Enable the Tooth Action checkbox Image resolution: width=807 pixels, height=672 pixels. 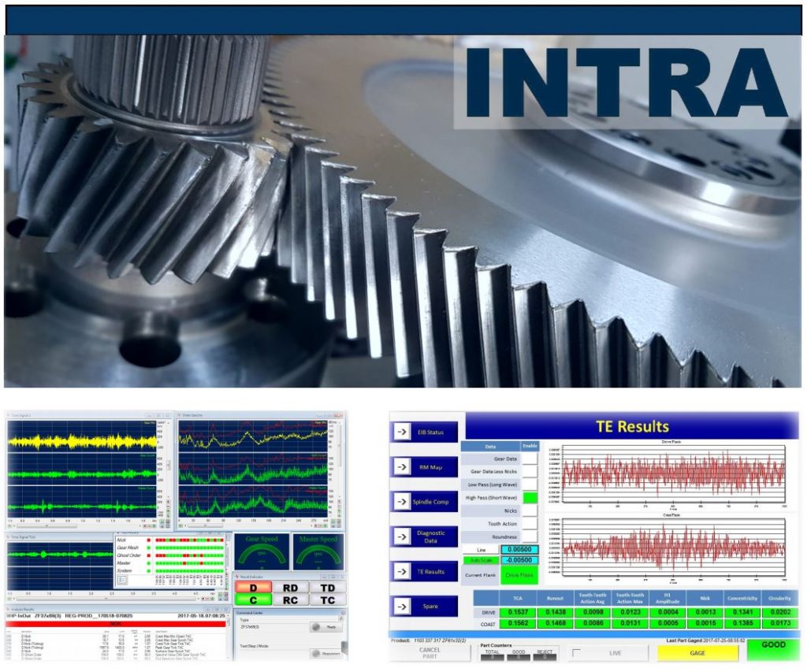point(530,524)
